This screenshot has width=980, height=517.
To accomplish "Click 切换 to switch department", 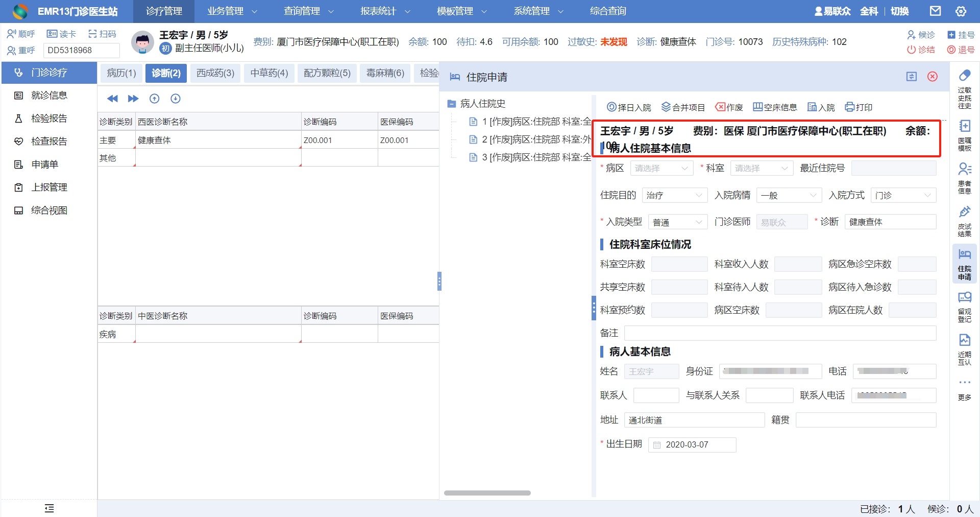I will tap(899, 11).
